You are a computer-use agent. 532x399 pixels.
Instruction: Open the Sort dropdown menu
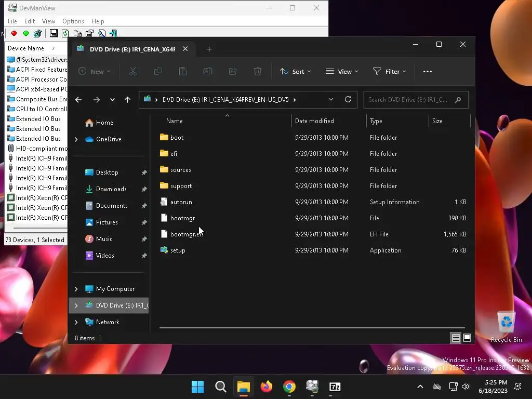[x=295, y=72]
